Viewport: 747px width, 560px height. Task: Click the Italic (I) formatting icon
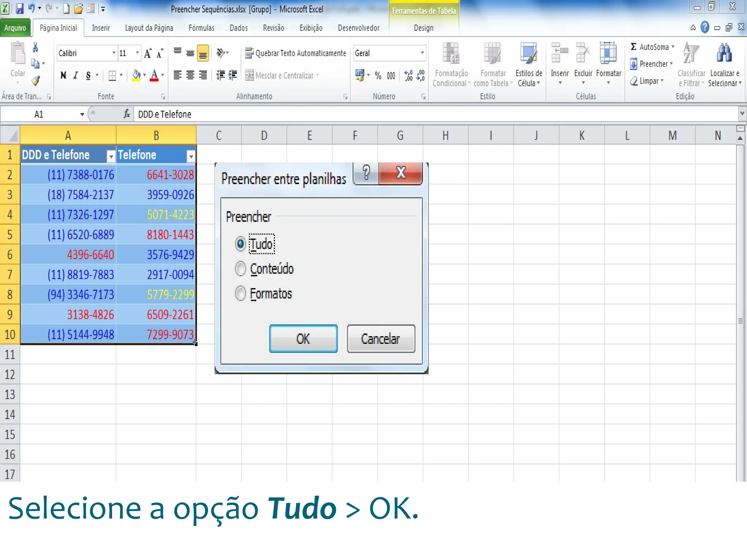tap(76, 75)
